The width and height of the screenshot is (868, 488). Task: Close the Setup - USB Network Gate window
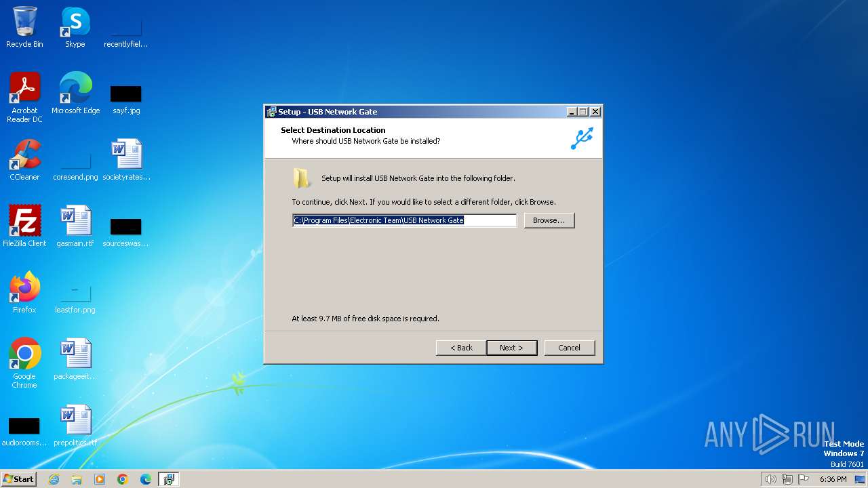tap(595, 112)
